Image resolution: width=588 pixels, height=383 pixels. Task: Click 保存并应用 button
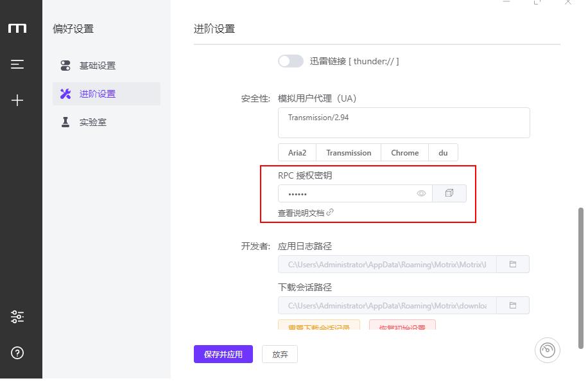point(223,354)
